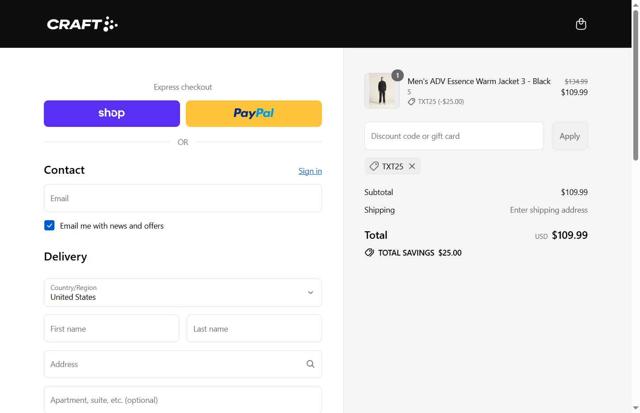Click the address search magnifier icon
Image resolution: width=640 pixels, height=413 pixels.
[310, 364]
